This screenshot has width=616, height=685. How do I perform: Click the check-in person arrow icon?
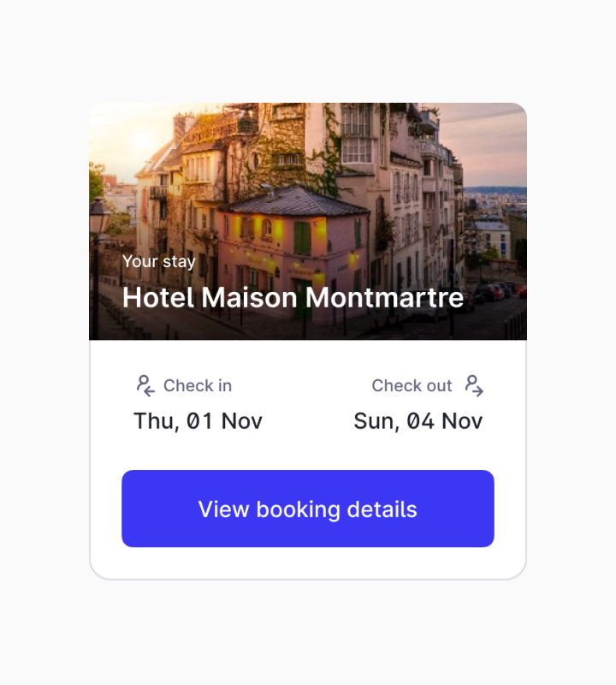tap(145, 385)
